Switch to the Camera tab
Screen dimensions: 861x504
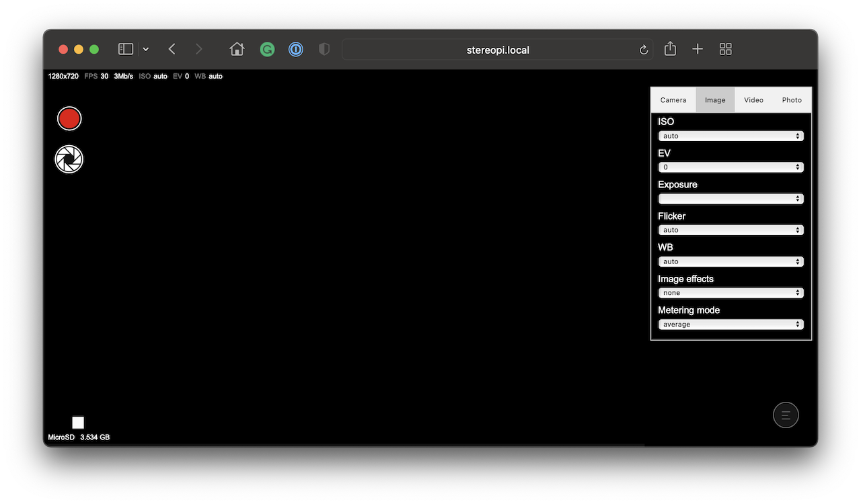click(673, 100)
